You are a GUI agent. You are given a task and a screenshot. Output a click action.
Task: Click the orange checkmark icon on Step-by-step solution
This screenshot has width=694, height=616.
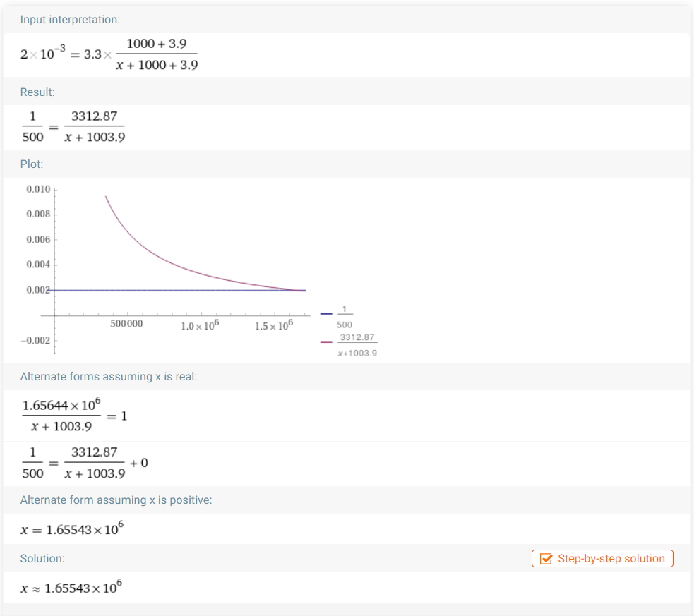pyautogui.click(x=547, y=558)
